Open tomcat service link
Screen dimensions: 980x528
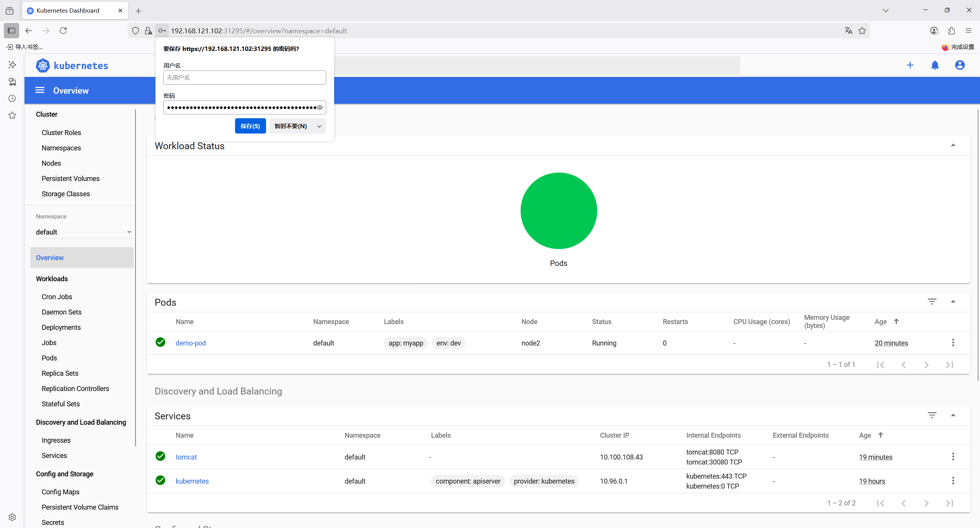click(x=186, y=457)
